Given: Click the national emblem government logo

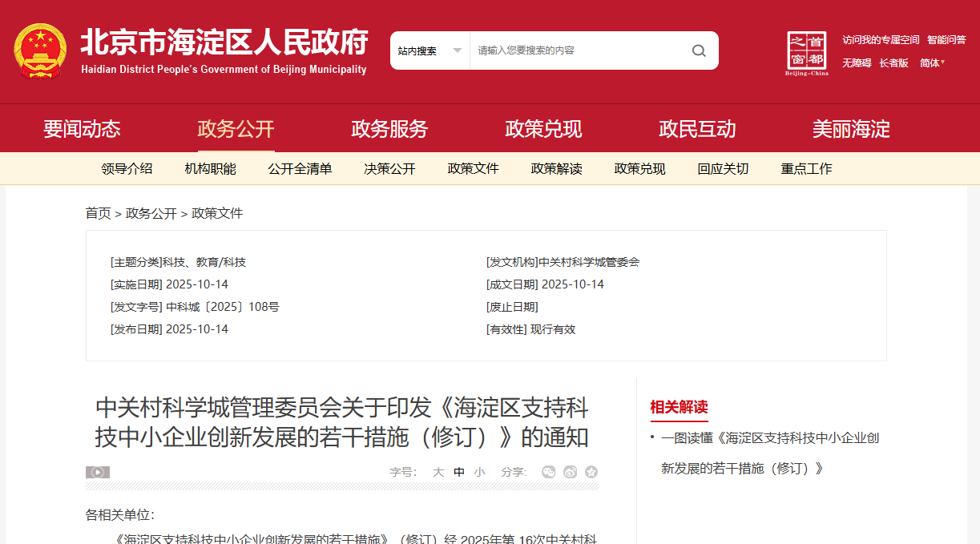Looking at the screenshot, I should click(41, 48).
